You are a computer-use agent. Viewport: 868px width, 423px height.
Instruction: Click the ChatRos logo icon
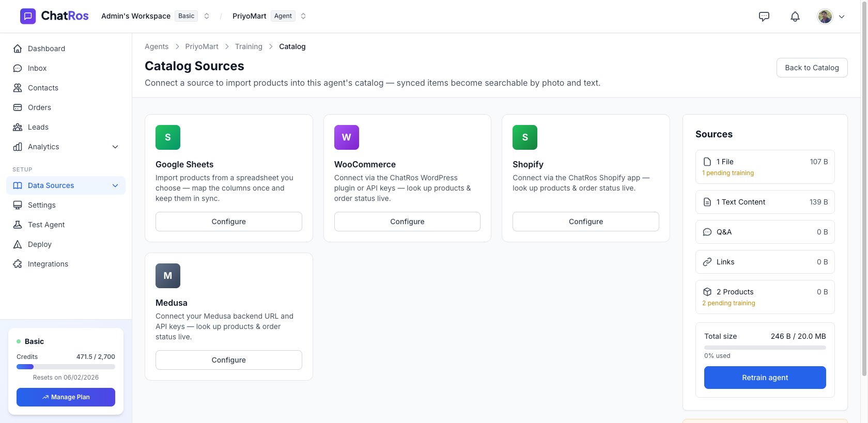(x=28, y=16)
